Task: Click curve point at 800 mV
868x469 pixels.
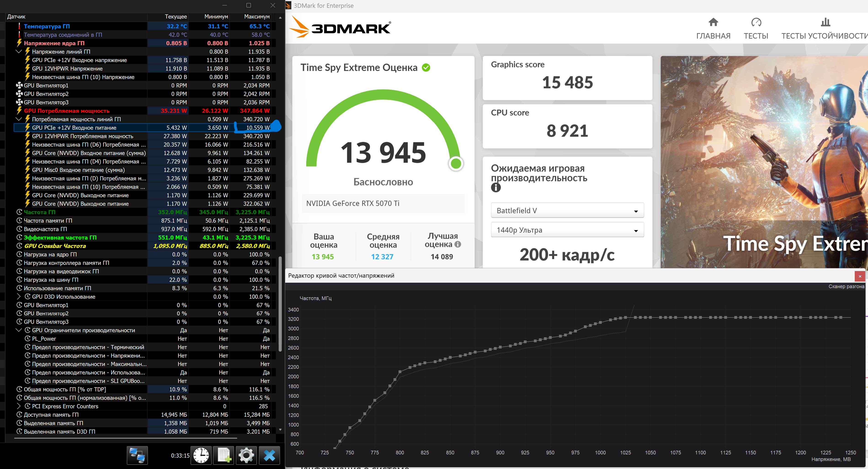Action: coord(400,372)
